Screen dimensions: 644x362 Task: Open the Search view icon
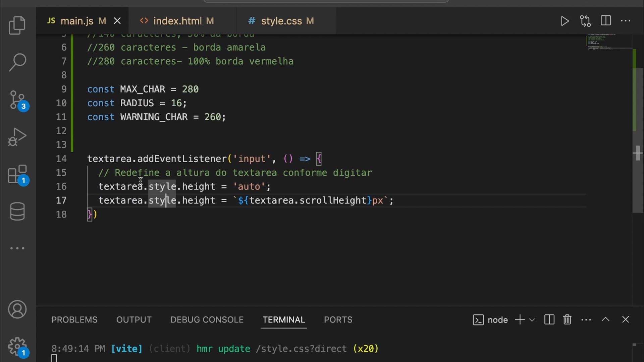tap(17, 62)
